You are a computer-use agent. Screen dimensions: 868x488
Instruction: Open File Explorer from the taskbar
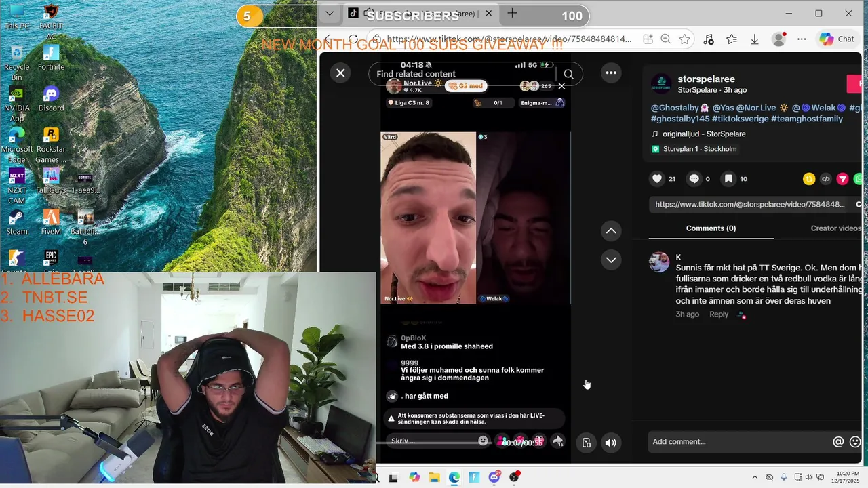tap(434, 477)
